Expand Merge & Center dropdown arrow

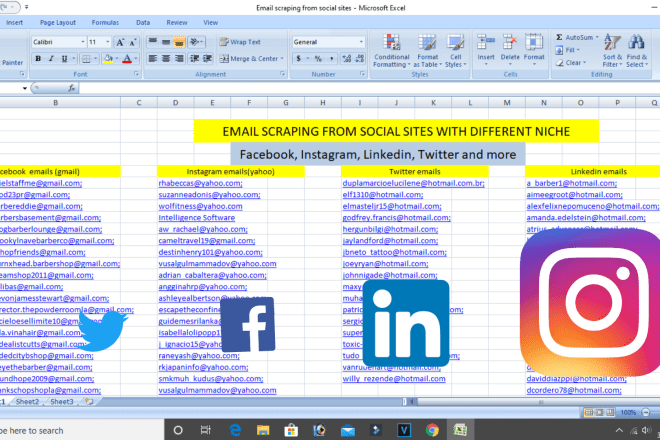click(x=282, y=59)
